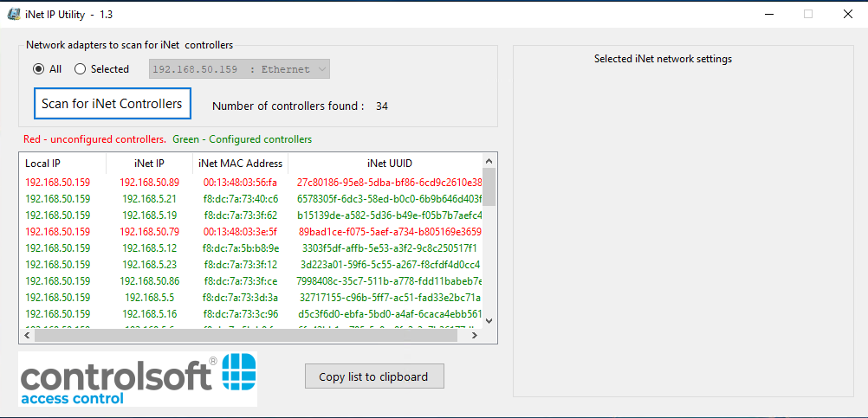Click Scan for iNet Controllers button
868x418 pixels.
click(113, 103)
